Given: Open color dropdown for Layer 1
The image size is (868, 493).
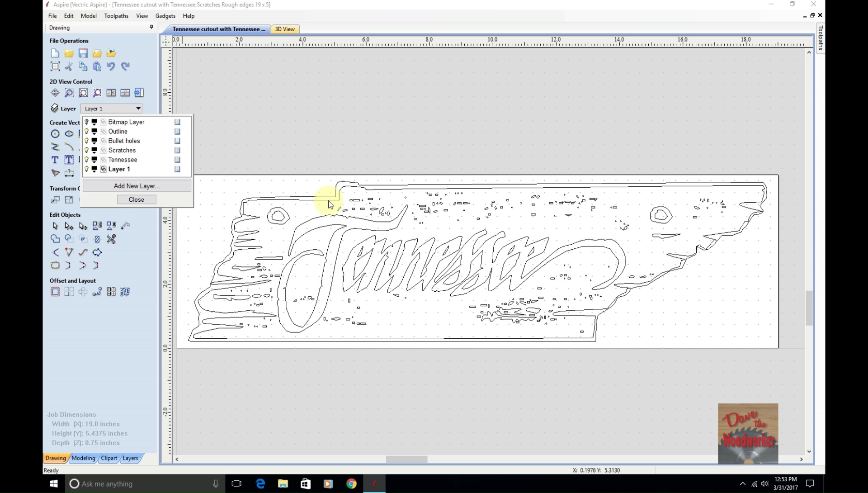Looking at the screenshot, I should tap(94, 169).
